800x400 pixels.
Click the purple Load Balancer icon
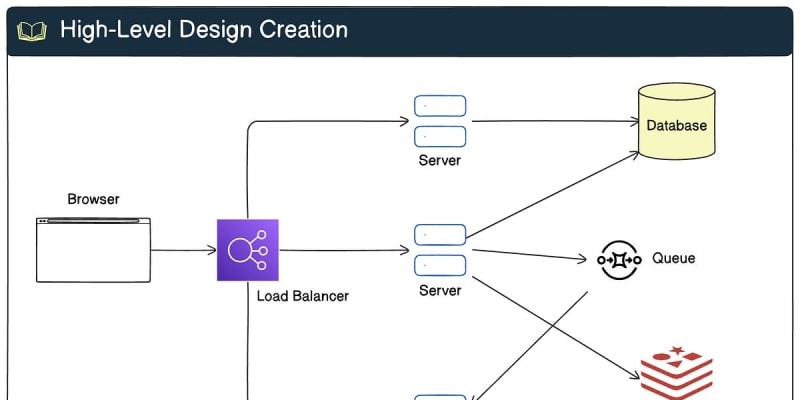[x=248, y=250]
